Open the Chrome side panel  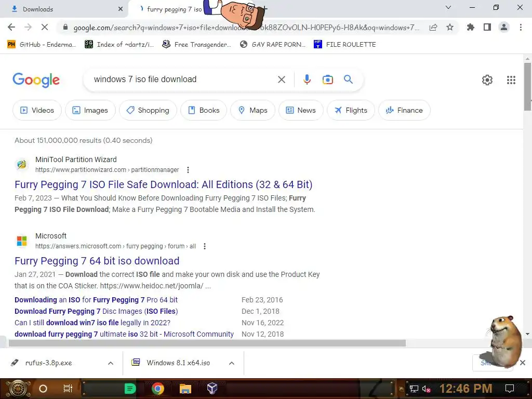(x=487, y=27)
